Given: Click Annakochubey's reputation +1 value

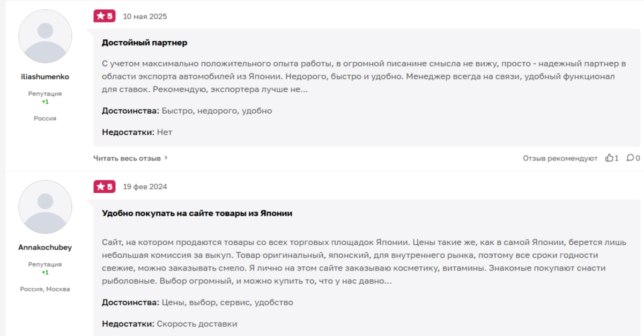Looking at the screenshot, I should (45, 272).
